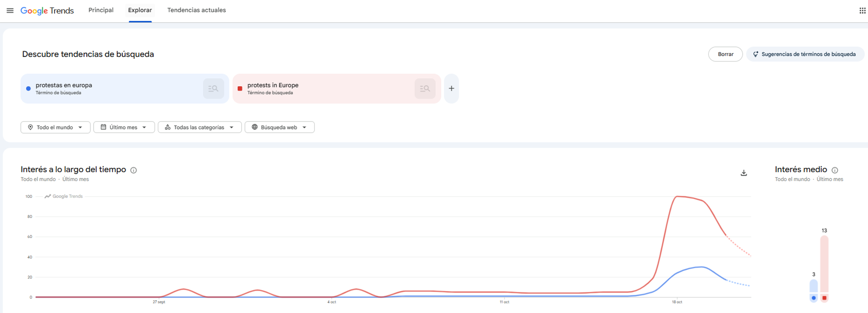The image size is (868, 313).
Task: Expand the Todo el mundo region dropdown
Action: [x=56, y=127]
